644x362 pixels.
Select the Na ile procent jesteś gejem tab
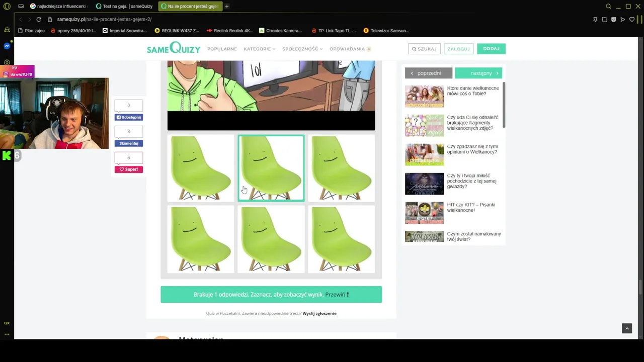click(190, 7)
